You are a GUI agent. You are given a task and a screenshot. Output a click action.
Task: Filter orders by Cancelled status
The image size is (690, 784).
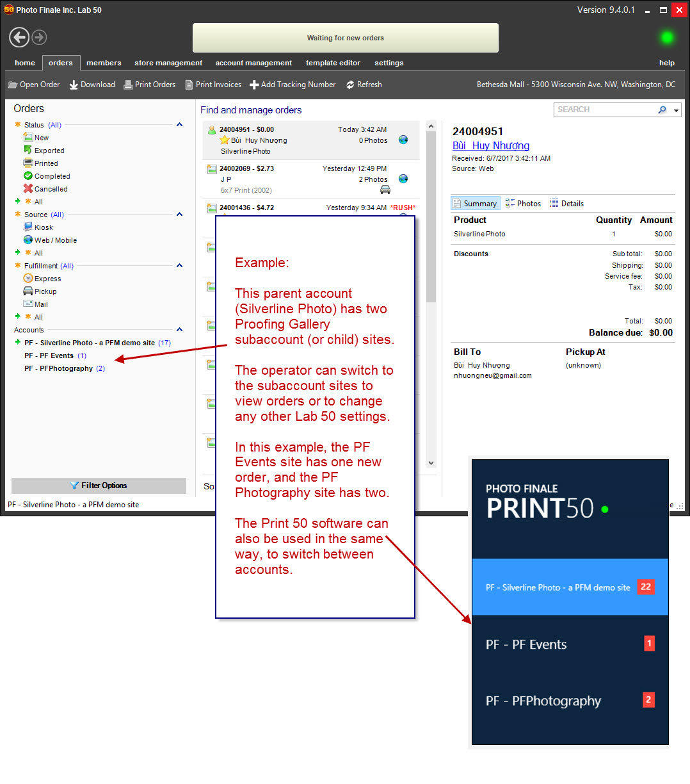pos(45,189)
